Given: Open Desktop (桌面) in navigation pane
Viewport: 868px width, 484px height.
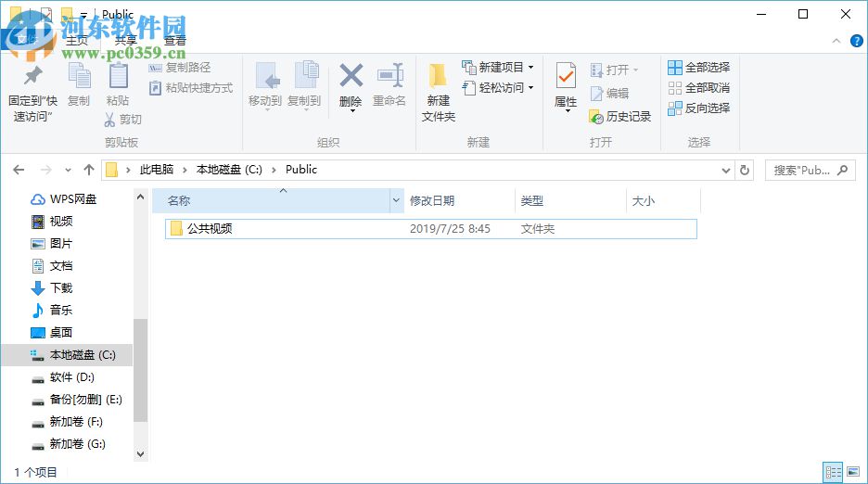Looking at the screenshot, I should (x=52, y=332).
